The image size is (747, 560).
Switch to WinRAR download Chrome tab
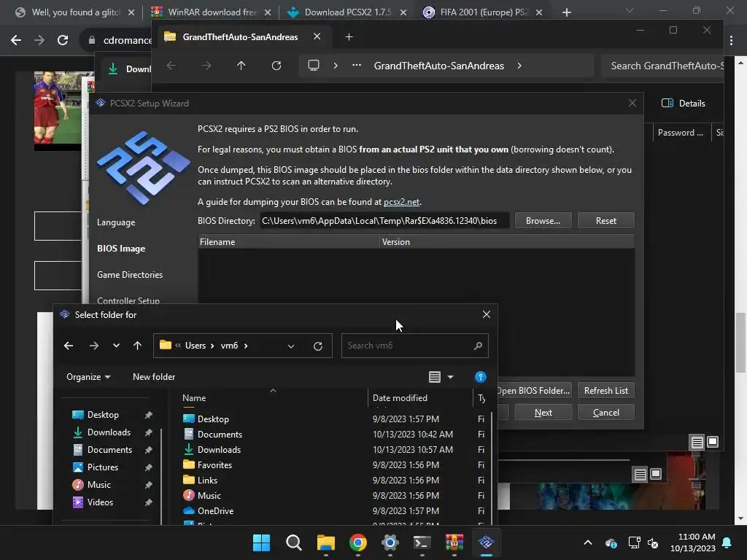click(x=212, y=12)
